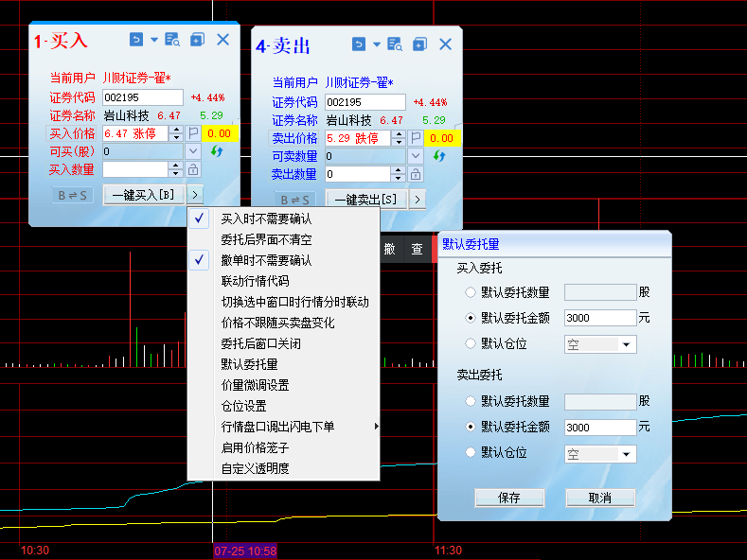Select 默认仓位 radio under 卖出委托
747x560 pixels.
471,452
